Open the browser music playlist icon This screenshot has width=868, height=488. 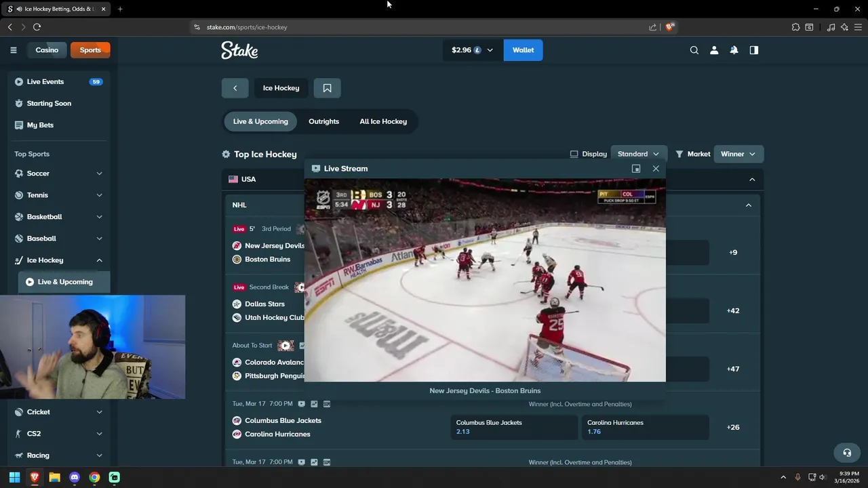coord(831,27)
